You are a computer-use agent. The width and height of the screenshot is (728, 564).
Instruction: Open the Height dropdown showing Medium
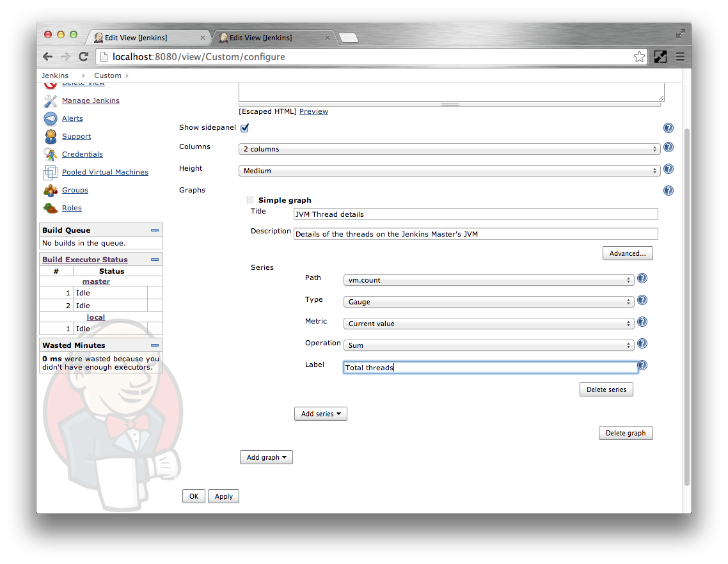pyautogui.click(x=450, y=171)
